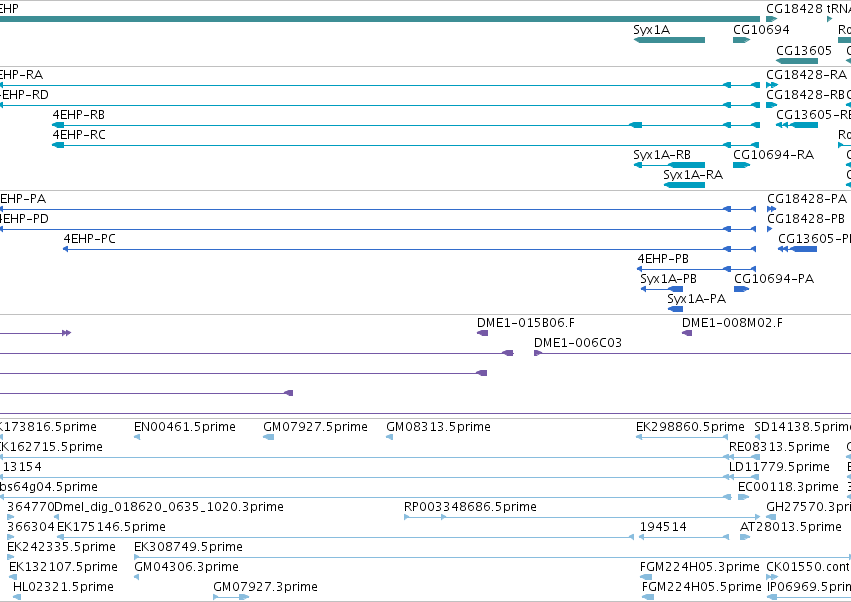851x602 pixels.
Task: Select the EC00118.3prime EST
Action: tap(744, 498)
